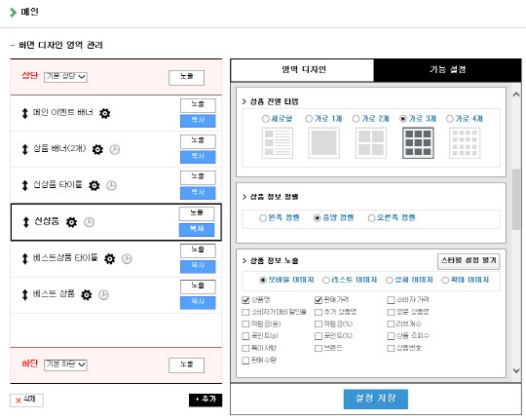Screen dimensions: 526x420
Task: Click the 가로 3개 dark grid thumbnail
Action: tap(418, 142)
